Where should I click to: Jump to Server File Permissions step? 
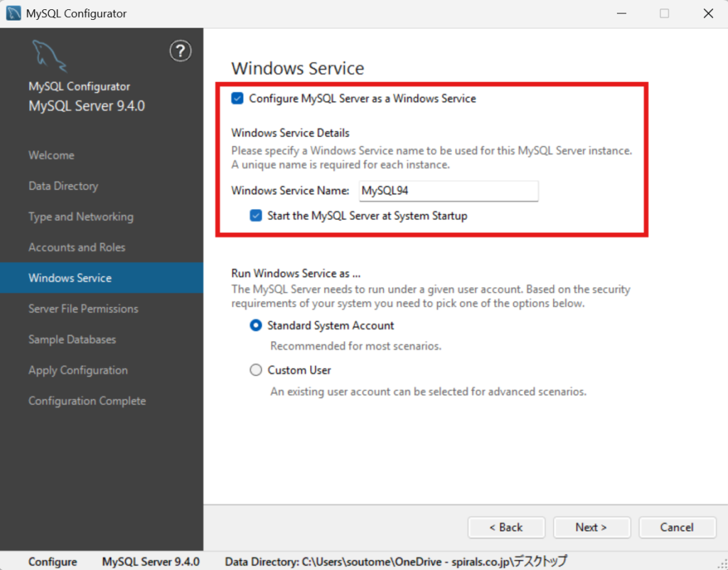click(x=83, y=308)
